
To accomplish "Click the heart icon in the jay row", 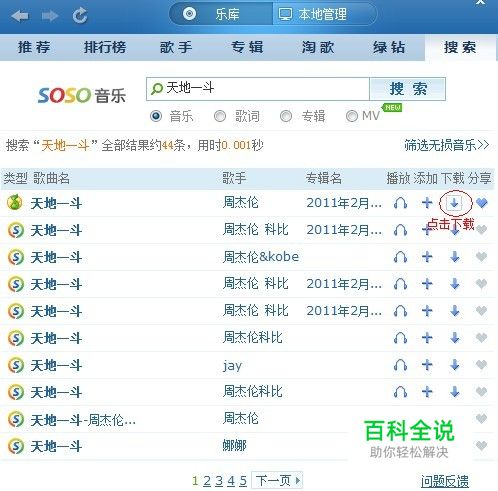I will point(482,365).
